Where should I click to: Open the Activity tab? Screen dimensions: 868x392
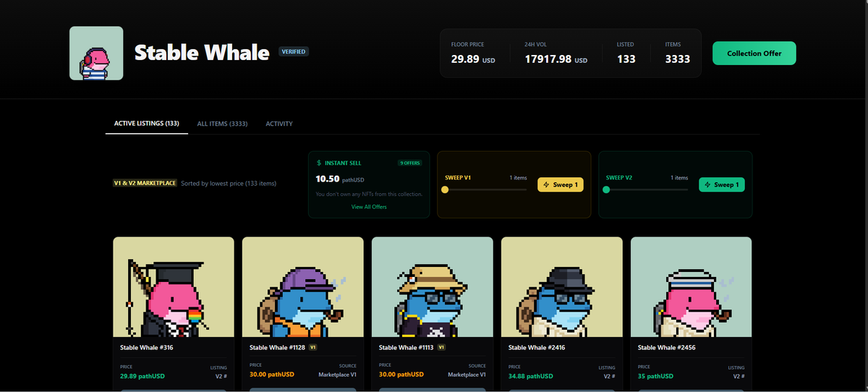[x=279, y=124]
